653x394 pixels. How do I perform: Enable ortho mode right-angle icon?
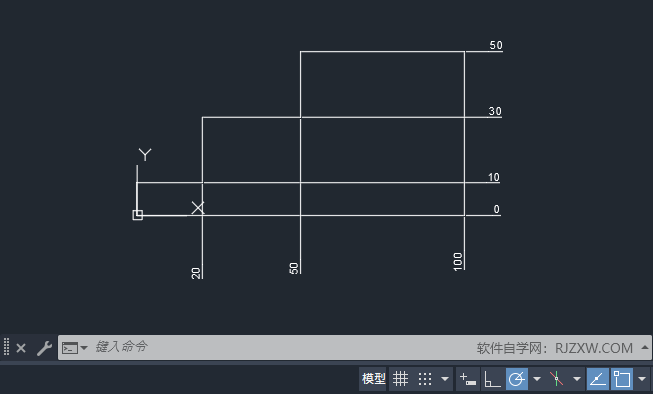coord(492,379)
